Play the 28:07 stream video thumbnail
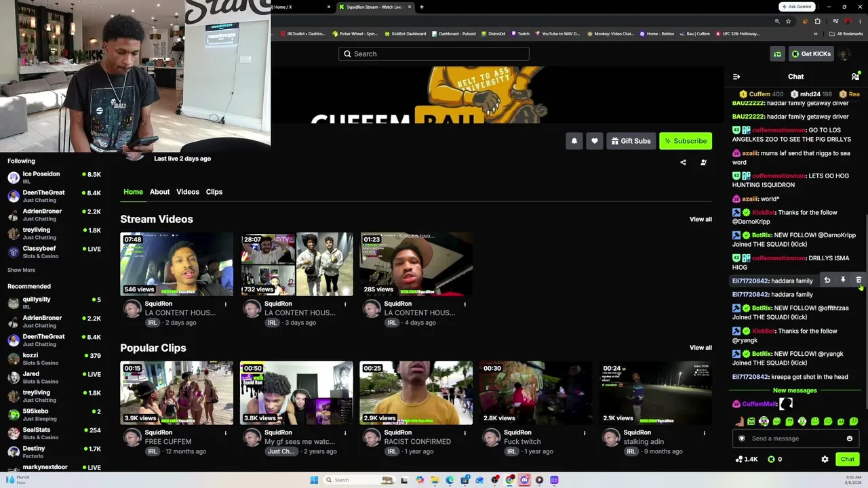This screenshot has height=488, width=868. point(296,264)
